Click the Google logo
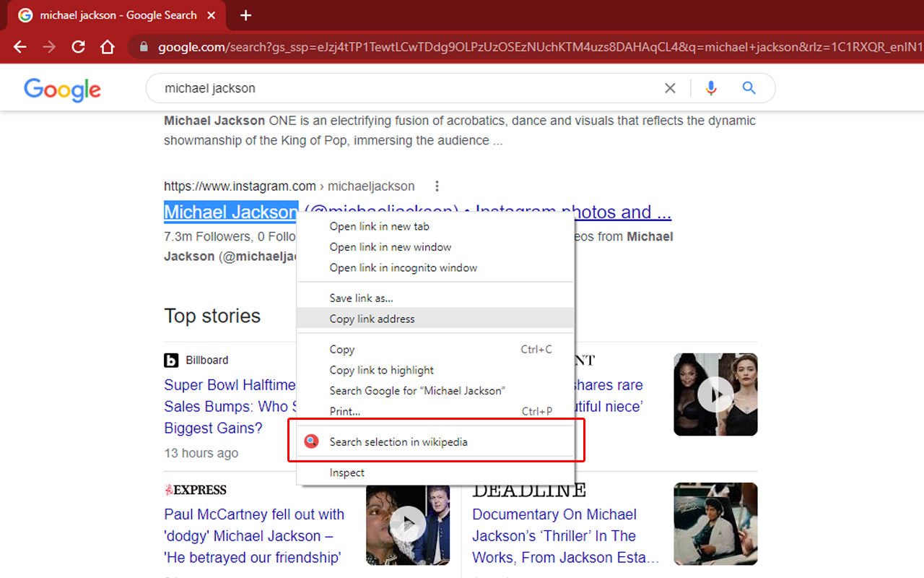Image resolution: width=924 pixels, height=578 pixels. [x=62, y=90]
